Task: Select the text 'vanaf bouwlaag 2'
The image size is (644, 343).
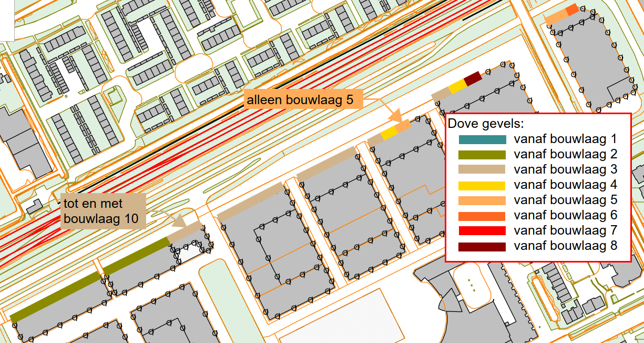Action: click(566, 155)
